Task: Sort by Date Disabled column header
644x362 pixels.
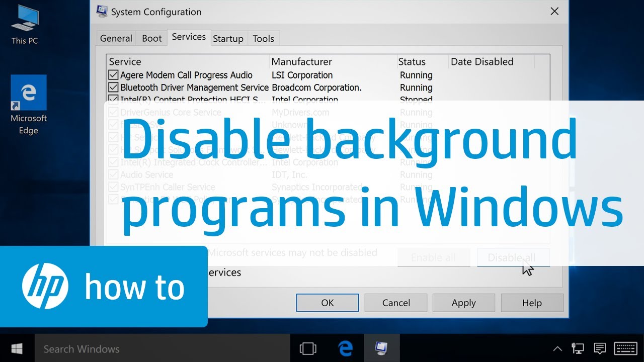Action: coord(491,62)
